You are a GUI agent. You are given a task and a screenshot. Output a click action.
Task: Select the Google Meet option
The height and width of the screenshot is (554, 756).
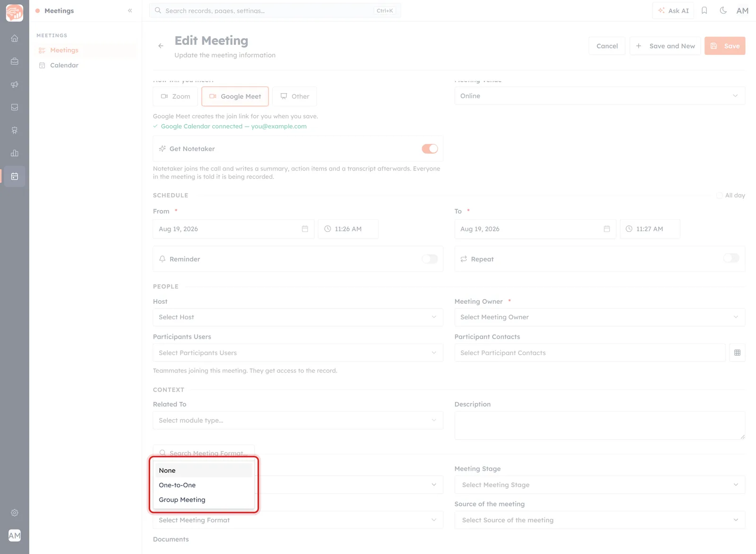coord(235,96)
